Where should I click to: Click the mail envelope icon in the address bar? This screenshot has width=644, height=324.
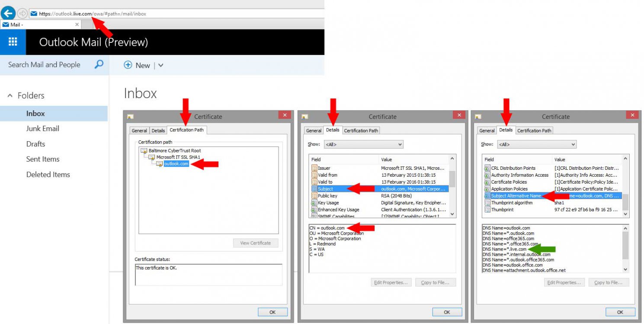(34, 14)
